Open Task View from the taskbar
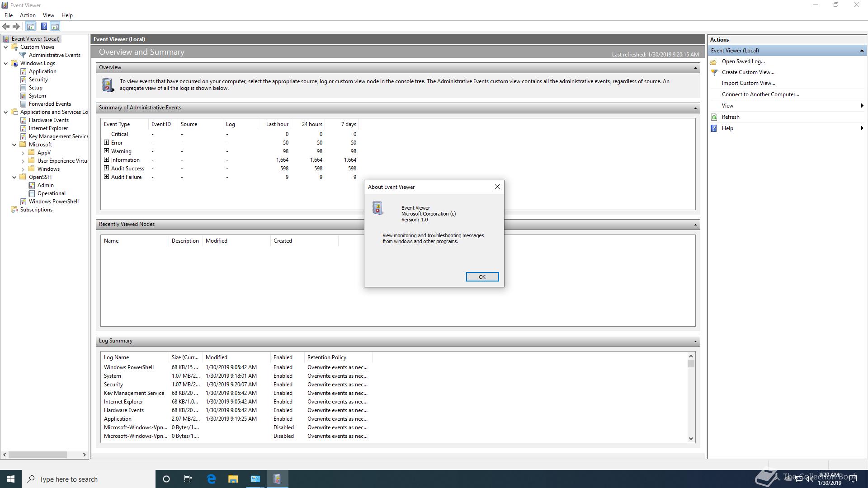 point(188,479)
